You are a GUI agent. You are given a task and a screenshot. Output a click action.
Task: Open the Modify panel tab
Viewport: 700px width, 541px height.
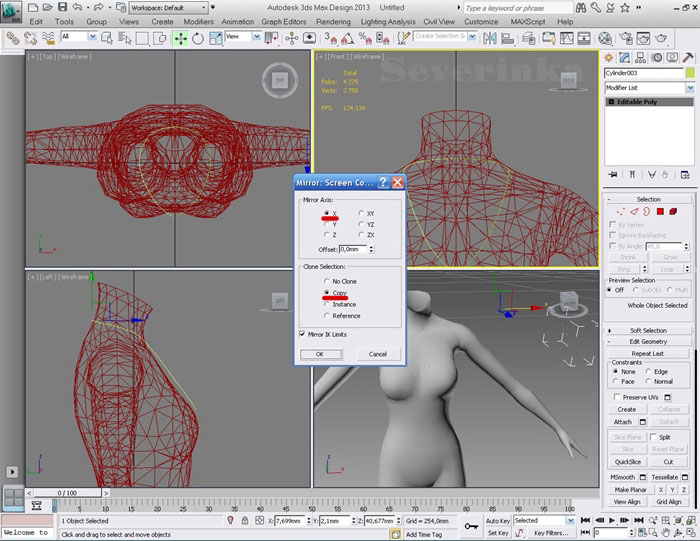(623, 57)
